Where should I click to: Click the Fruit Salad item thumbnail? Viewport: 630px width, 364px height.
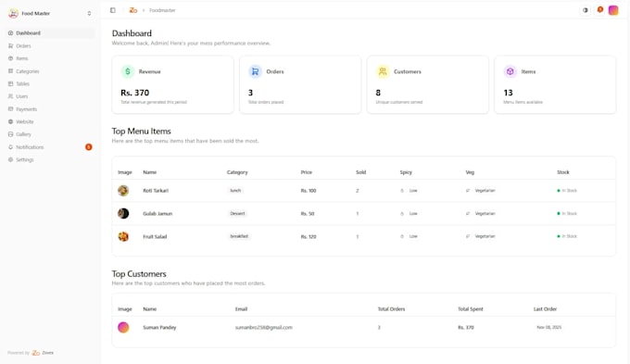pos(123,236)
